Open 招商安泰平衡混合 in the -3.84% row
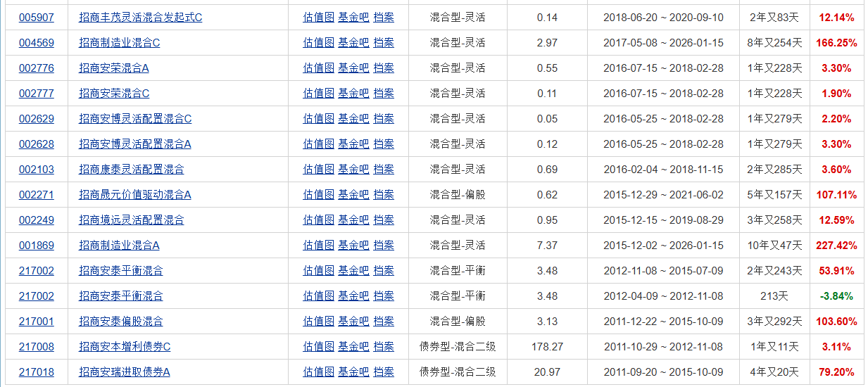 tap(121, 296)
